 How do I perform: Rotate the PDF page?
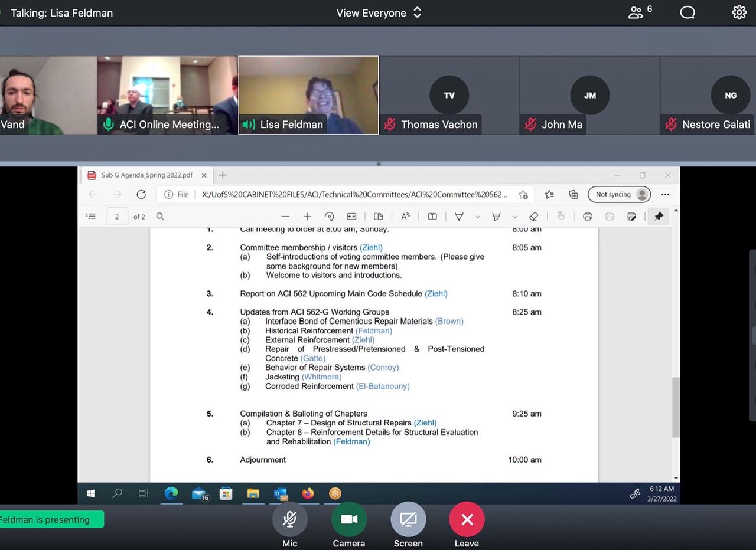pos(330,217)
